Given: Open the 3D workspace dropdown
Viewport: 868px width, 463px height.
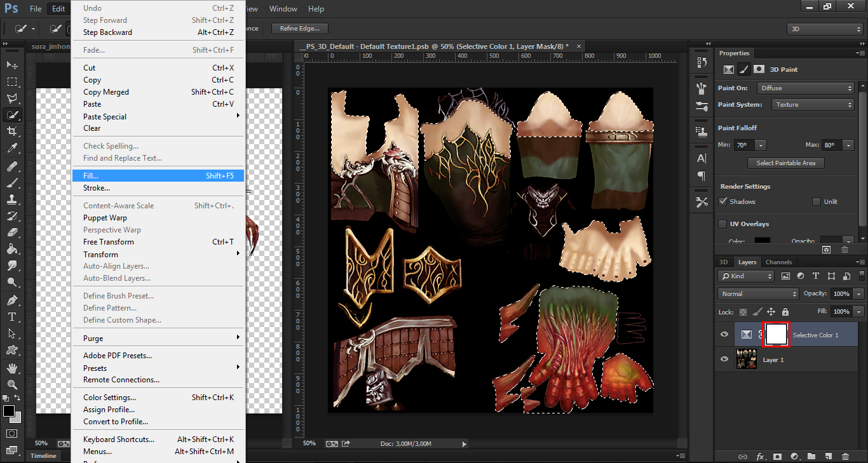Looking at the screenshot, I should (x=825, y=29).
